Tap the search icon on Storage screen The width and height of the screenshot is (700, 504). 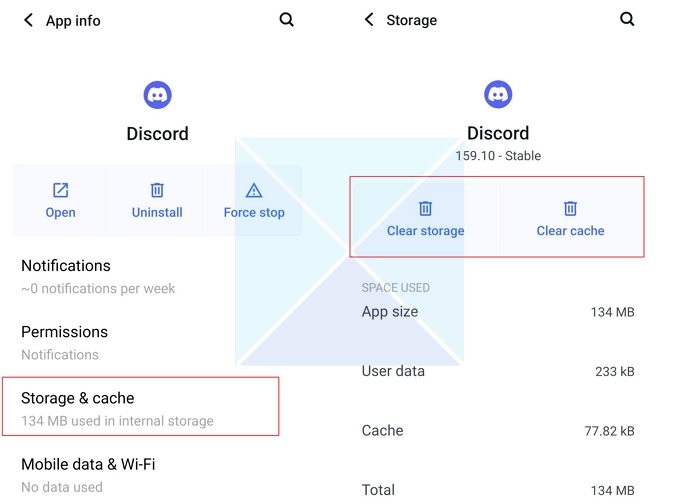[627, 19]
